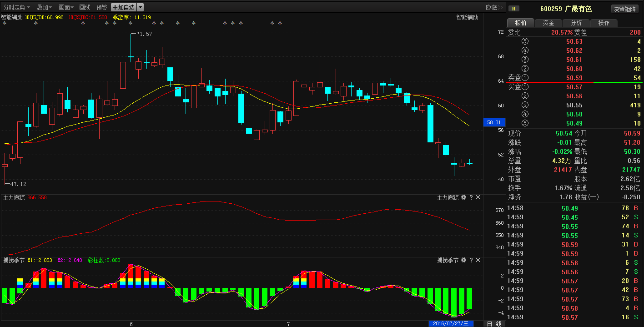Viewport: 644px width, 327px height.
Task: Click the 决策矩阵 button
Action: pyautogui.click(x=624, y=9)
